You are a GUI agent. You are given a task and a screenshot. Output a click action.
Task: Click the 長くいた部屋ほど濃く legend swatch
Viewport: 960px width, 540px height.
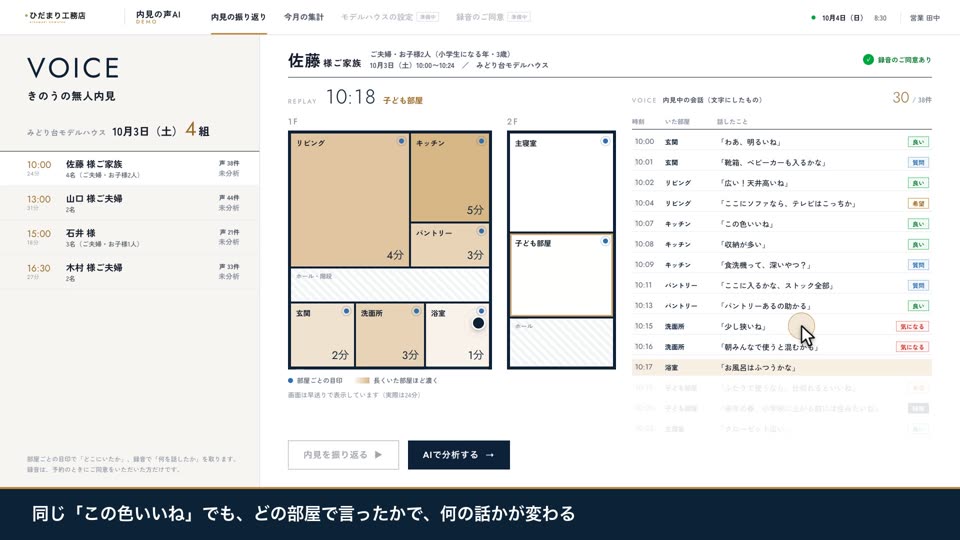[x=362, y=380]
